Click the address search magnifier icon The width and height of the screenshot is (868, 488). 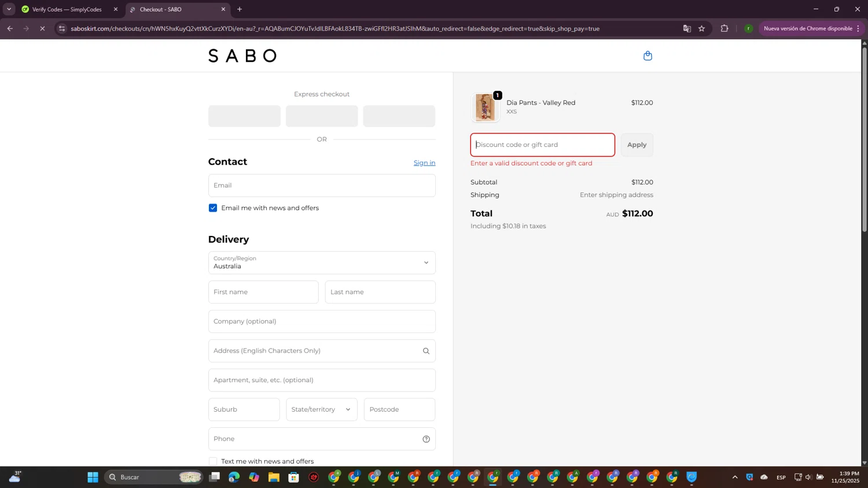[426, 351]
